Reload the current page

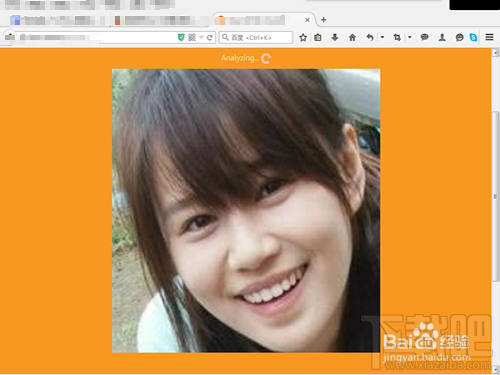tap(210, 38)
